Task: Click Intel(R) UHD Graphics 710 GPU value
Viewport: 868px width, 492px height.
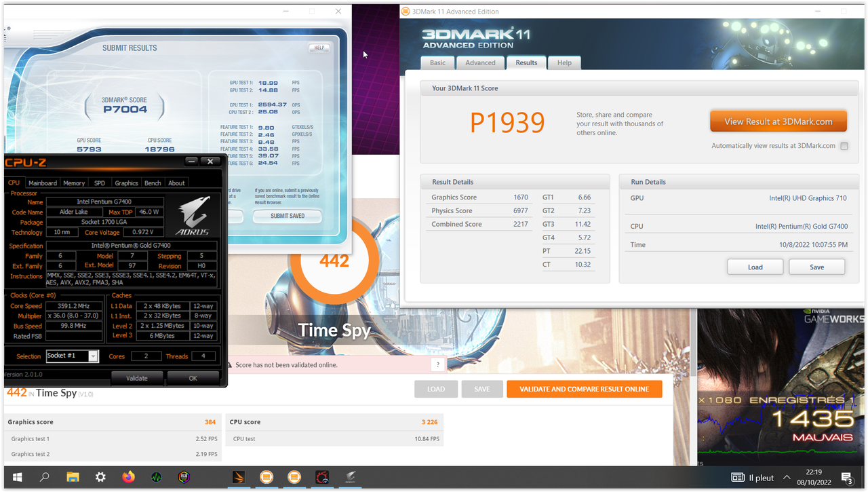Action: [x=808, y=198]
